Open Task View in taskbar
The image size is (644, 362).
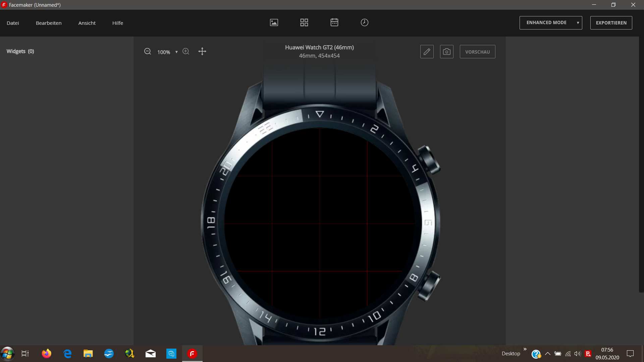click(x=25, y=354)
